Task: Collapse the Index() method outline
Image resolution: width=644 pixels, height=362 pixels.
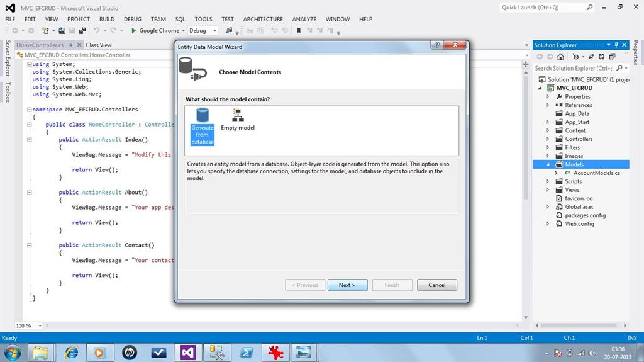Action: [x=29, y=140]
